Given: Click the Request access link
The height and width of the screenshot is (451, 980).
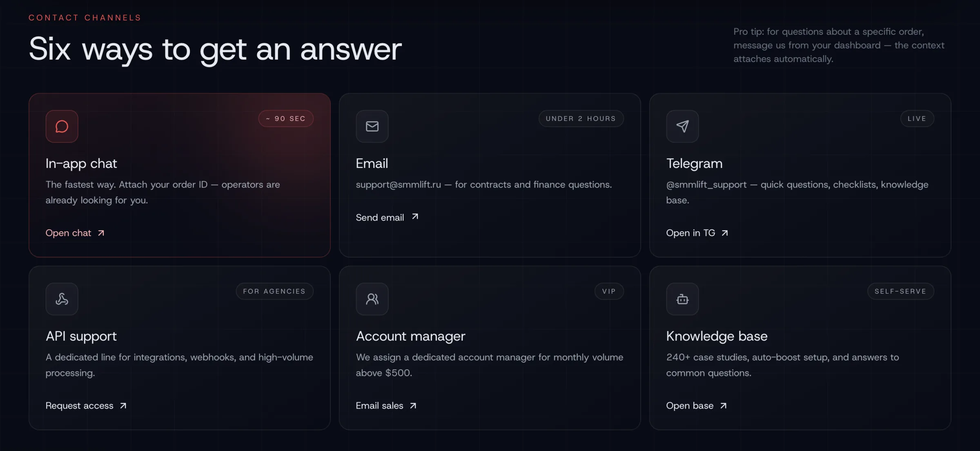Looking at the screenshot, I should click(x=80, y=406).
